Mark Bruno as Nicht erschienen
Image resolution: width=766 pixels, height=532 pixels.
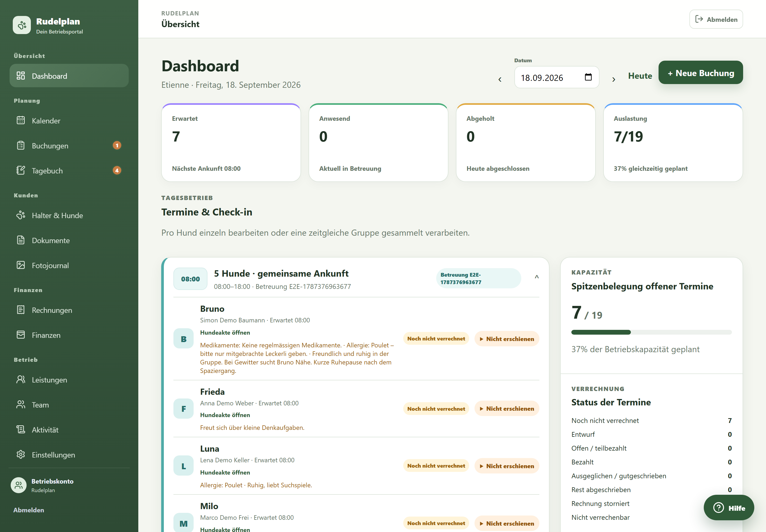(x=507, y=339)
